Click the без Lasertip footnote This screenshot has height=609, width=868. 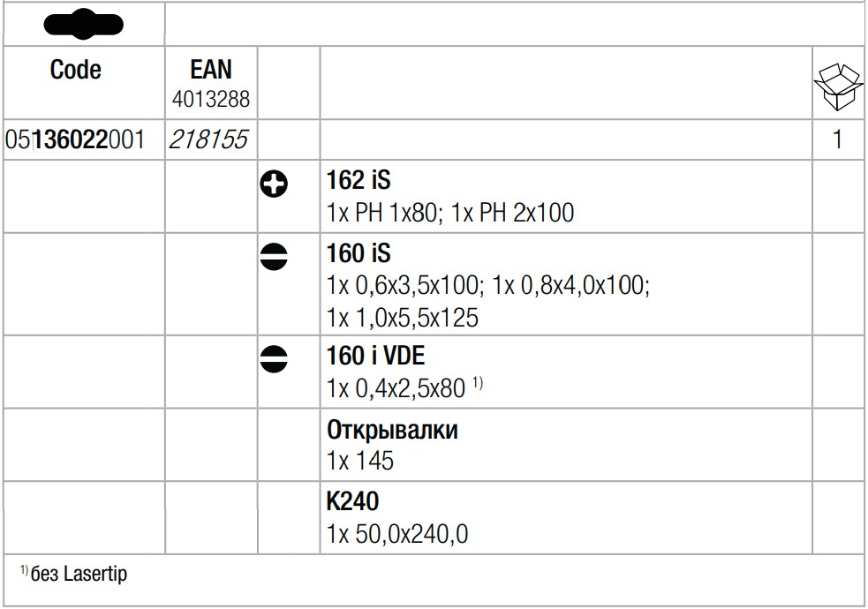(x=73, y=574)
